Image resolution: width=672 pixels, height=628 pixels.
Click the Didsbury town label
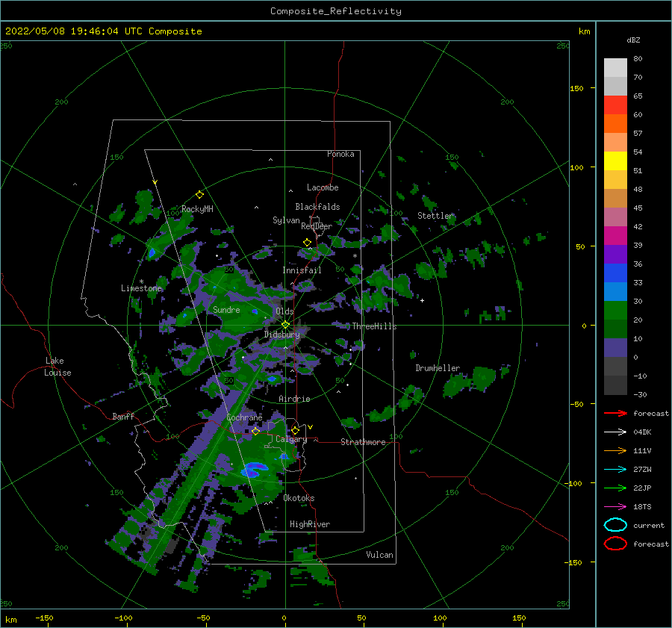(x=282, y=335)
